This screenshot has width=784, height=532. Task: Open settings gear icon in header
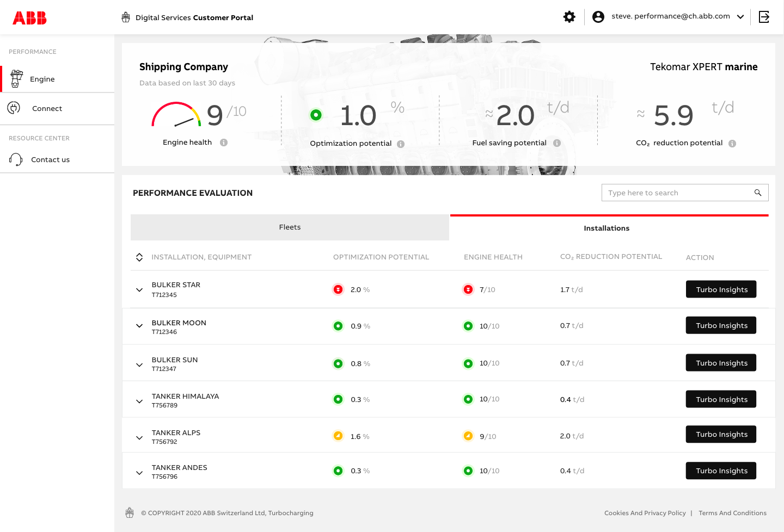tap(569, 17)
